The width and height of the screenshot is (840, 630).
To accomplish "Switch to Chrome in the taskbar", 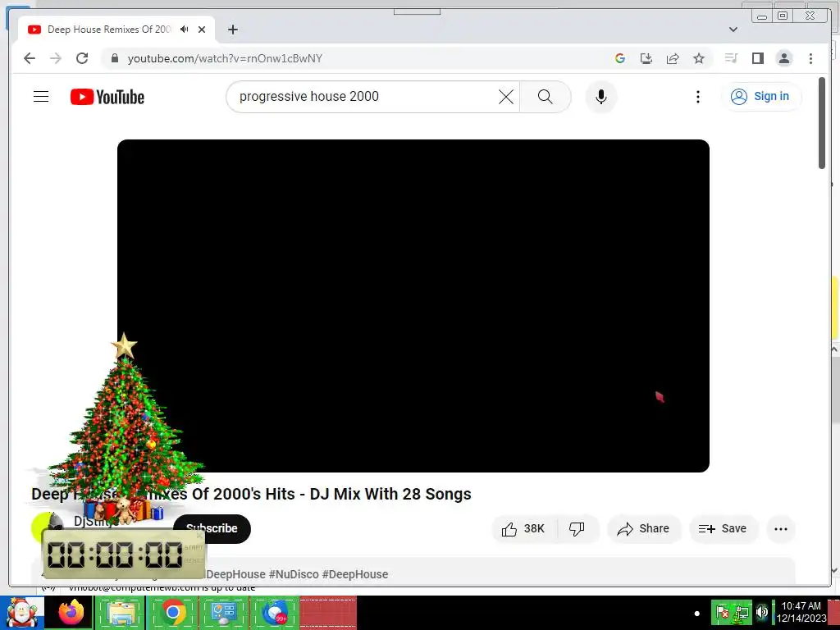I will (172, 613).
